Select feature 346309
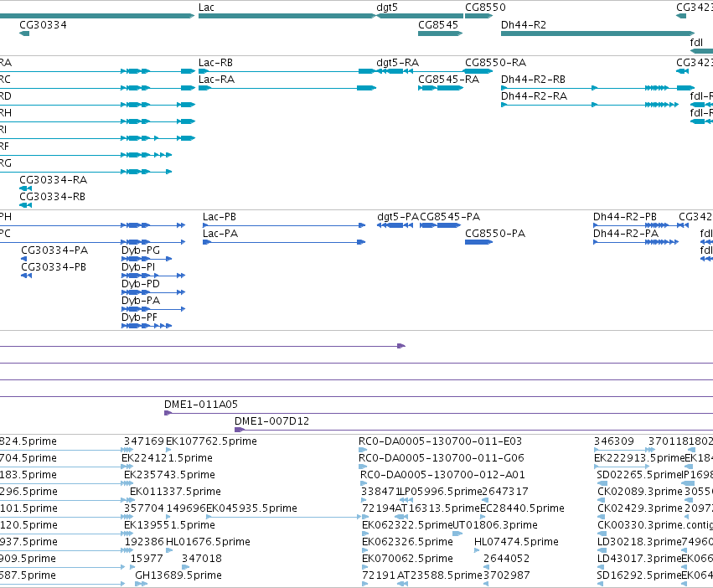Screen dimensions: 713x588 [x=614, y=441]
